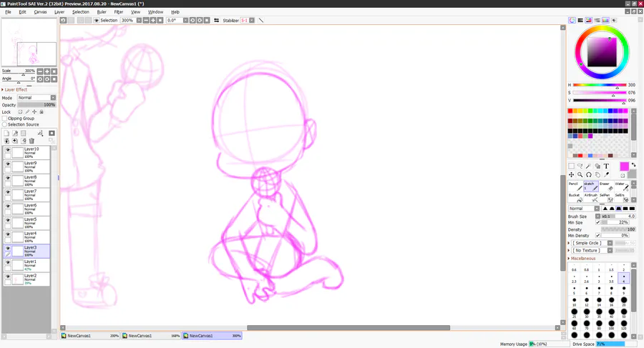
Task: Hide Layer7 with its eye icon
Action: coord(8,192)
